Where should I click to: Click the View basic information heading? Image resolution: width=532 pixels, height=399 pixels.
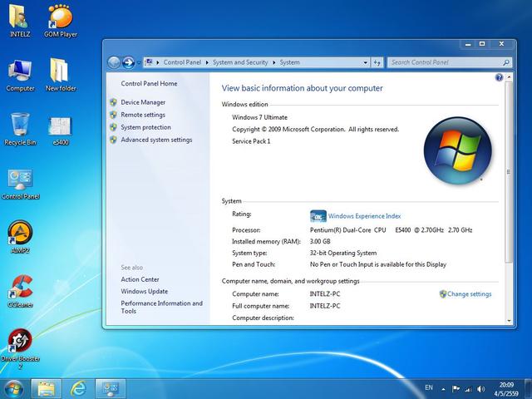click(x=302, y=88)
